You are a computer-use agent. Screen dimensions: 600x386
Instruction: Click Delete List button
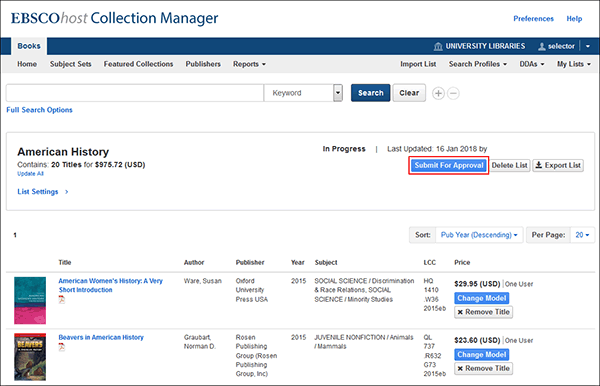tap(509, 165)
